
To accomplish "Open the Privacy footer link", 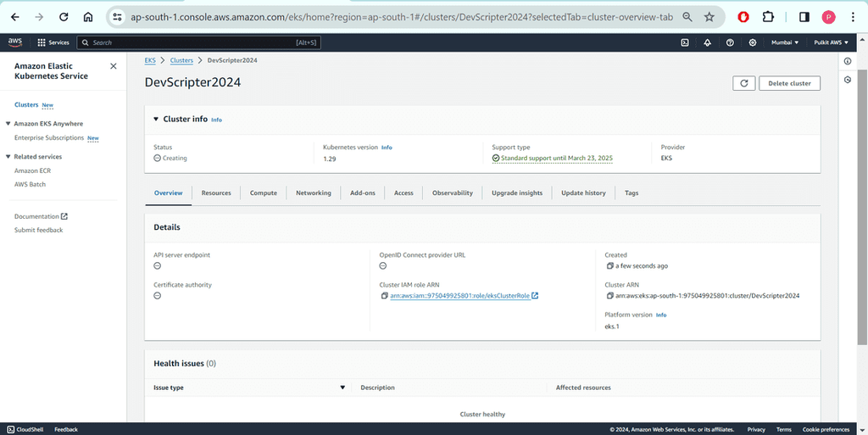I will point(756,429).
